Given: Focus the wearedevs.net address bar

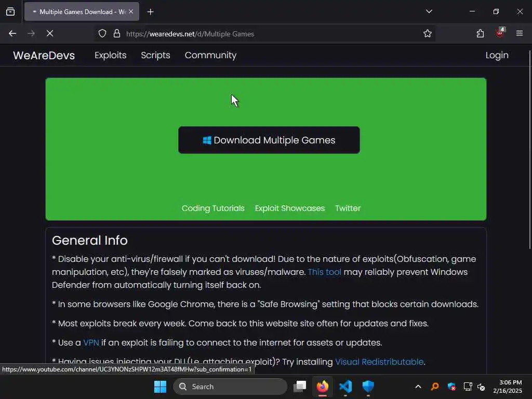Looking at the screenshot, I should tap(264, 34).
